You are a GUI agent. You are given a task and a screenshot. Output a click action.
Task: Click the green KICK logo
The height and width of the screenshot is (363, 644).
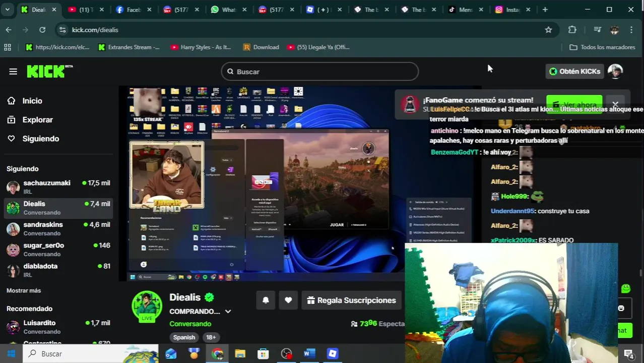(49, 71)
